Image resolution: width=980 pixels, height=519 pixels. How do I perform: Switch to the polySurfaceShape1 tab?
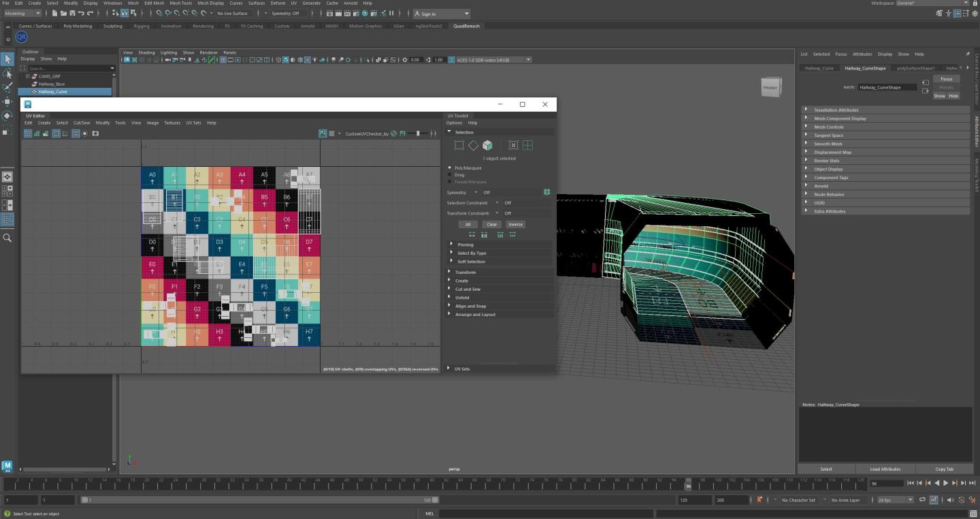915,68
